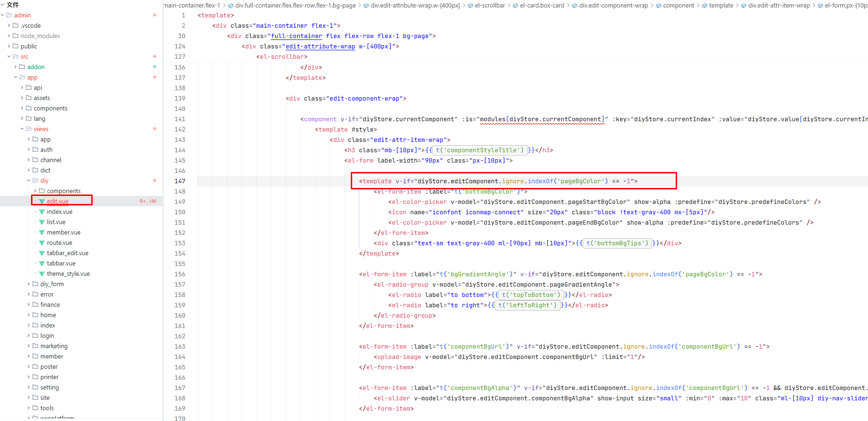Screen dimensions: 868x421
Task: Click the folder icon next to node_modules
Action: [x=16, y=36]
